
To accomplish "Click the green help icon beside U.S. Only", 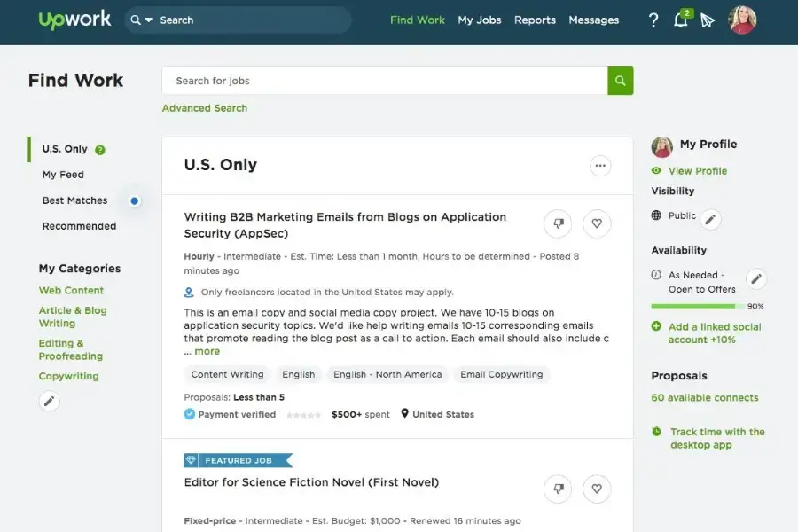I will tap(100, 150).
